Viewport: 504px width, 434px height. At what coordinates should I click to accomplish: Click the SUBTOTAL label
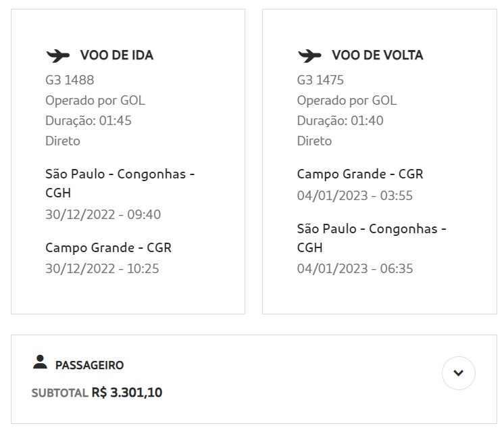coord(59,393)
